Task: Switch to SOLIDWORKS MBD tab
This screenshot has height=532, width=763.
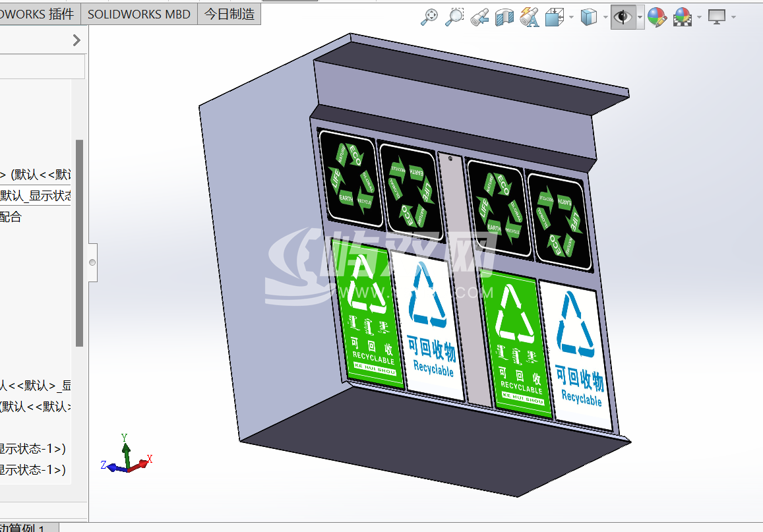Action: coord(139,14)
